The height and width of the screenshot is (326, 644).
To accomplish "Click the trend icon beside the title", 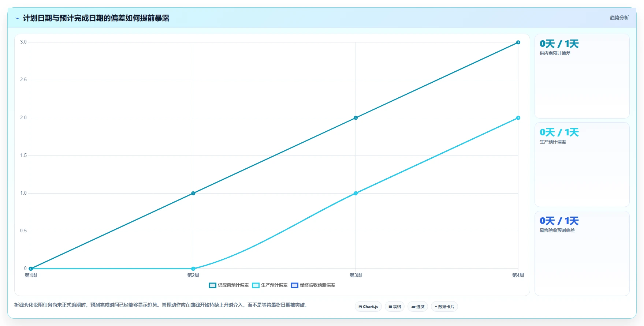I will coord(17,18).
